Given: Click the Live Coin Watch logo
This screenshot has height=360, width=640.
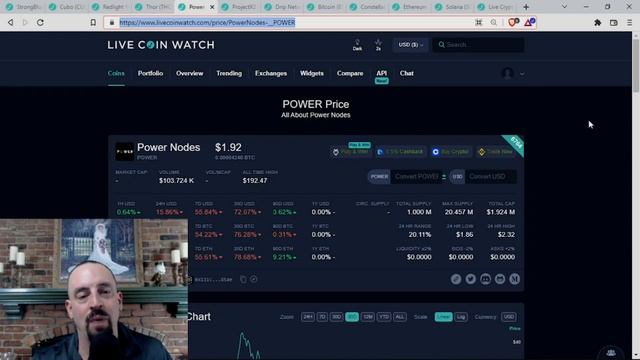Looking at the screenshot, I should (161, 45).
